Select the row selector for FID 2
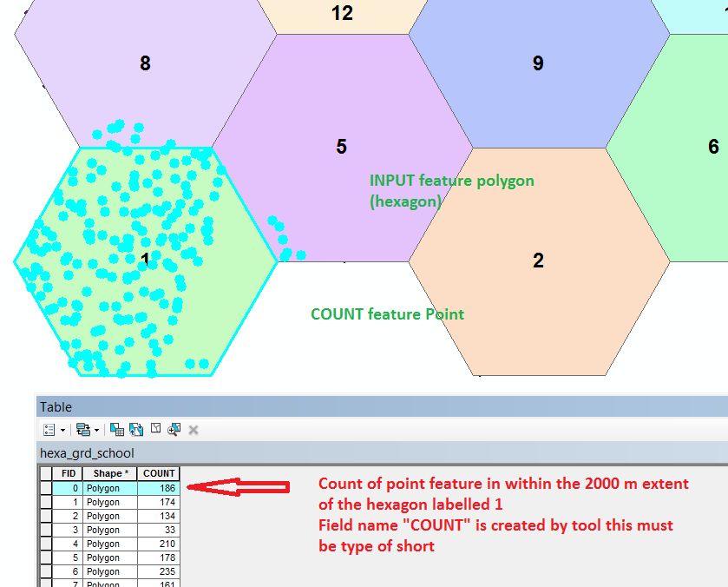This screenshot has height=587, width=728. 46,516
